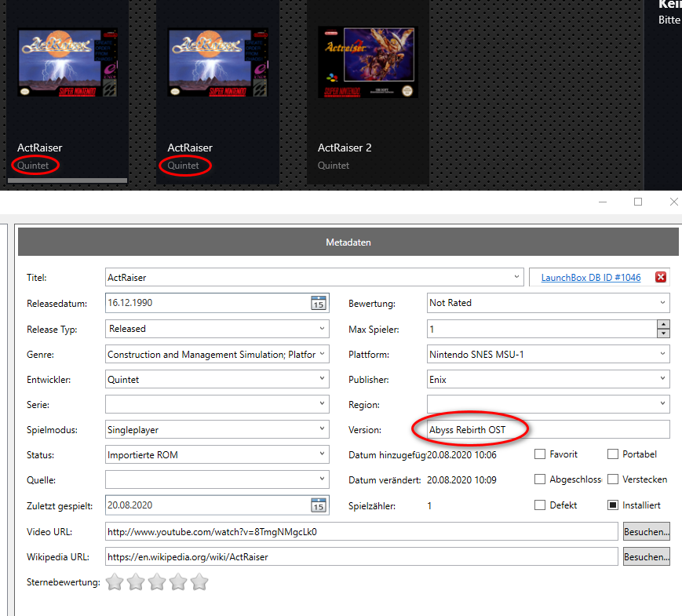Click Besuchen button for Video URL
This screenshot has height=616, width=682.
point(647,531)
